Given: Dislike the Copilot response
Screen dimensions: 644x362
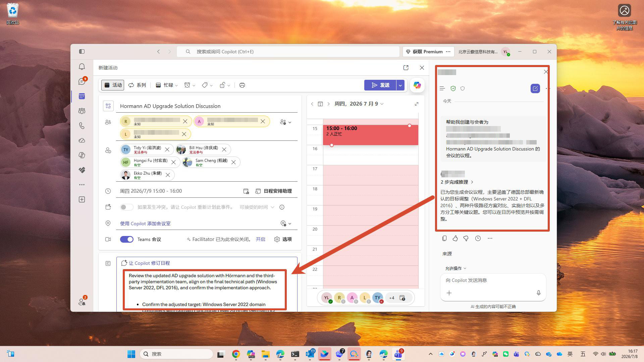Looking at the screenshot, I should (466, 238).
